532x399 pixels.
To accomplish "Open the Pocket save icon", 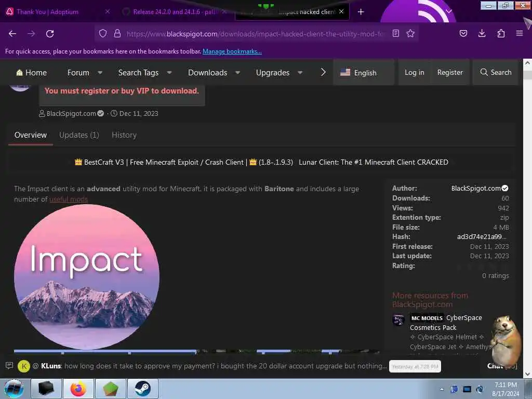I will 463,33.
